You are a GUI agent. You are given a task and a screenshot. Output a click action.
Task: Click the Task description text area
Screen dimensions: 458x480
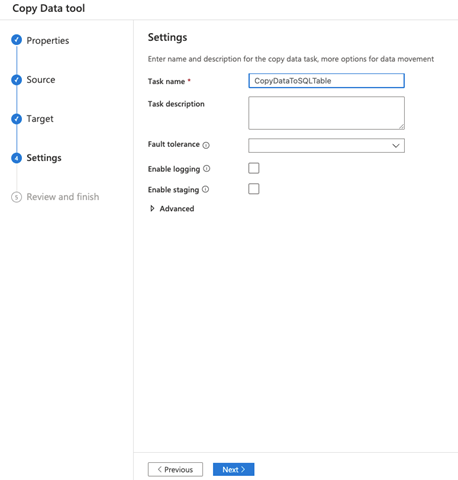pyautogui.click(x=326, y=113)
